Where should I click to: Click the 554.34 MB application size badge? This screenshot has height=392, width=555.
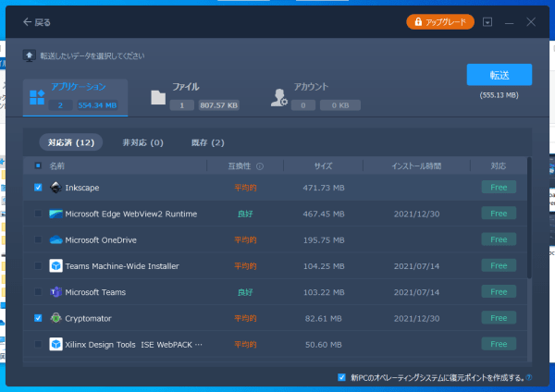coord(97,105)
